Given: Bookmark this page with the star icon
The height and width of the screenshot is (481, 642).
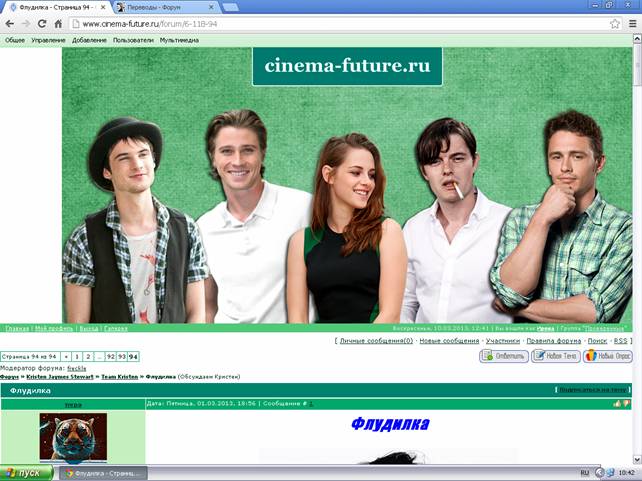Looking at the screenshot, I should tap(615, 24).
